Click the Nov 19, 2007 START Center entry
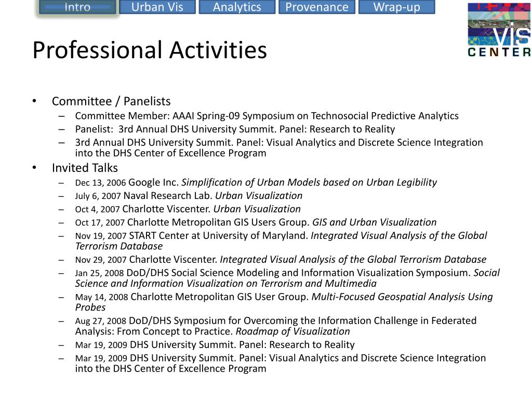The width and height of the screenshot is (532, 399). coord(281,241)
